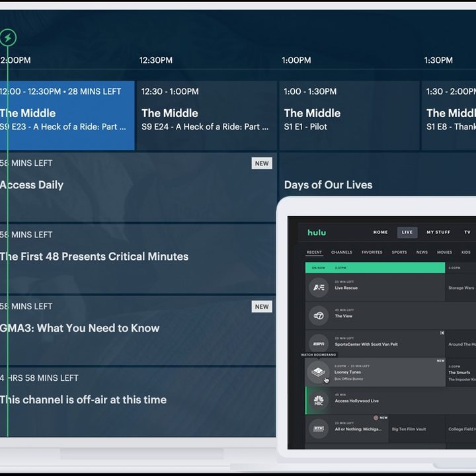Click the NEW badge on GMA3 row

pyautogui.click(x=262, y=307)
